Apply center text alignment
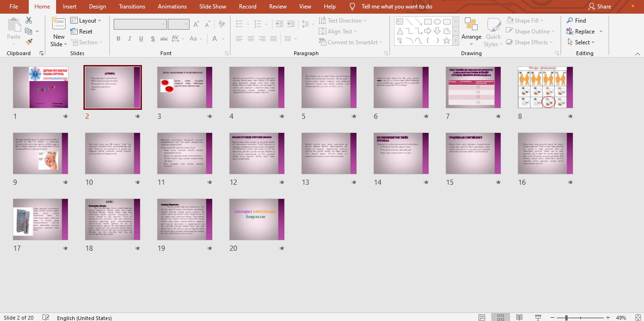This screenshot has height=321, width=644. [250, 39]
